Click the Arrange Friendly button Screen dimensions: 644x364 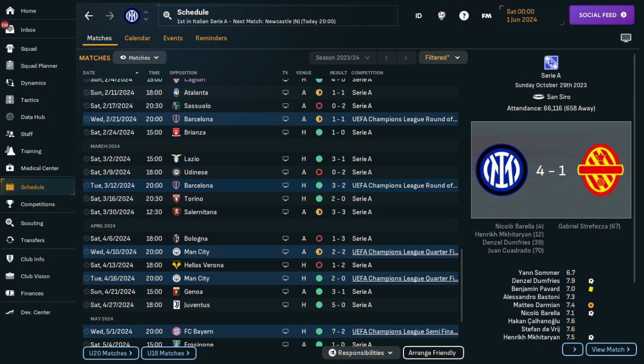[433, 352]
